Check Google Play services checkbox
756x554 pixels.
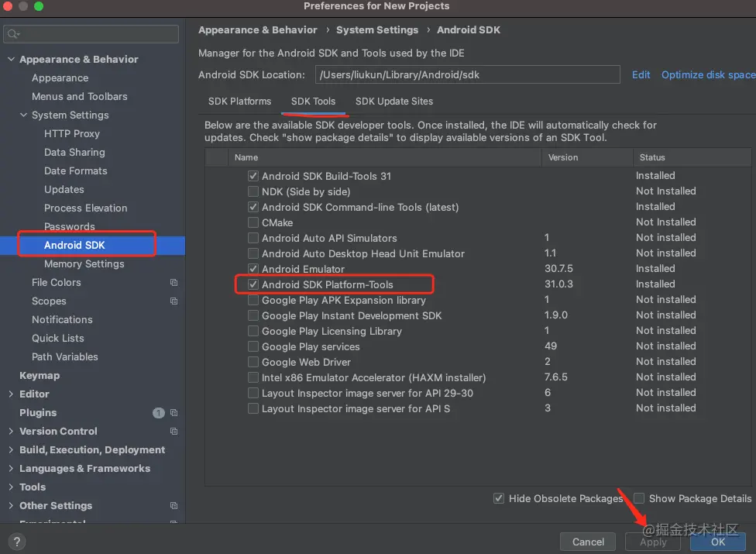253,346
